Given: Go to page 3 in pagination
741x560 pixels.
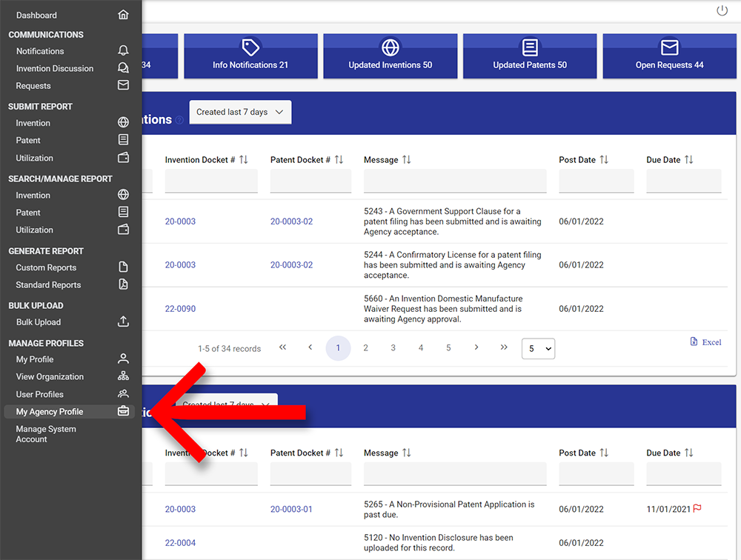Looking at the screenshot, I should point(393,348).
